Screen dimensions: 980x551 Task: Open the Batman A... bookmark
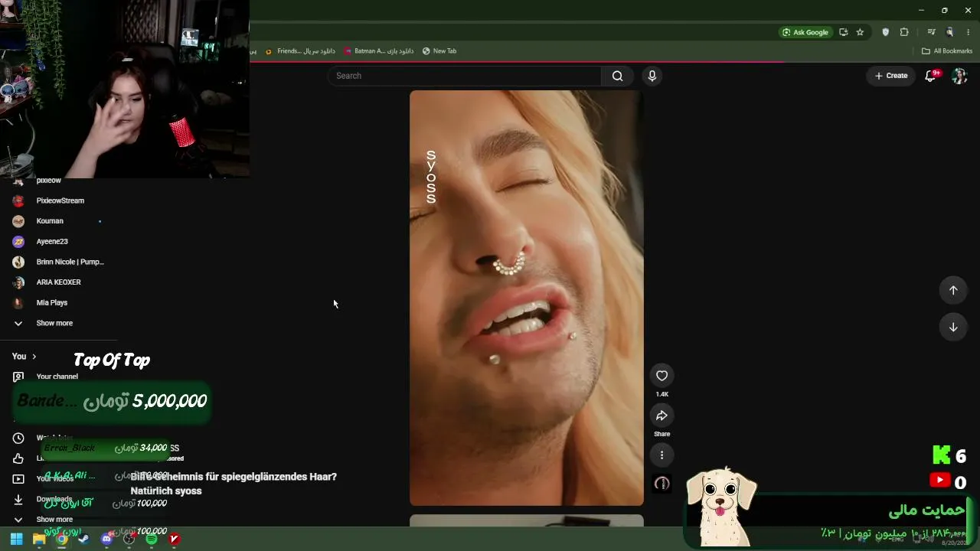coord(379,51)
